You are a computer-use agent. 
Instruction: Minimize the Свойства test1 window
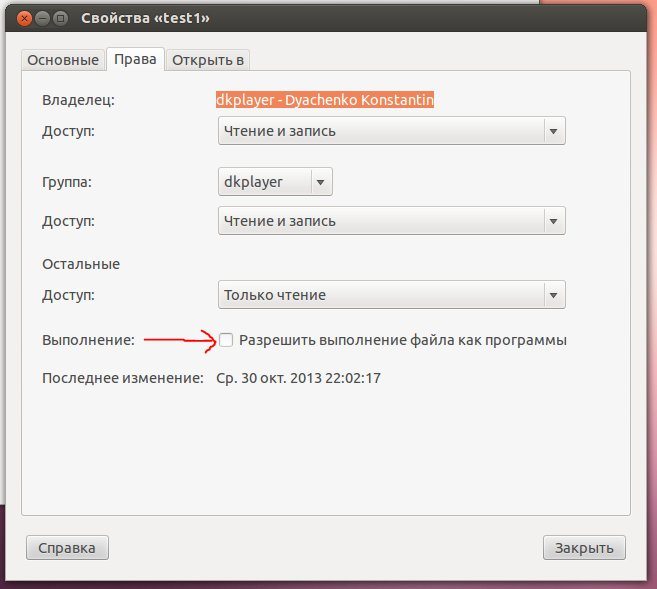pyautogui.click(x=42, y=18)
